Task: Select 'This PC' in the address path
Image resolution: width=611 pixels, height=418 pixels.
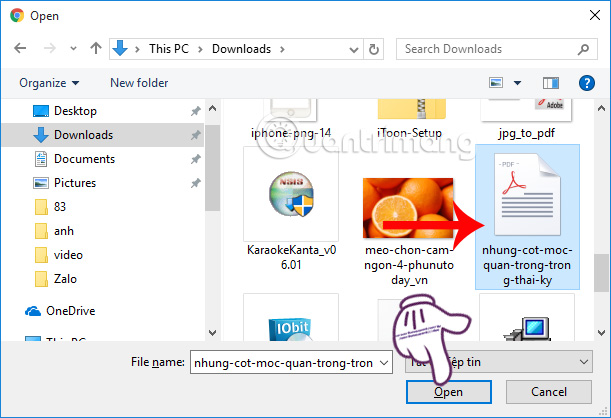Action: [x=169, y=49]
